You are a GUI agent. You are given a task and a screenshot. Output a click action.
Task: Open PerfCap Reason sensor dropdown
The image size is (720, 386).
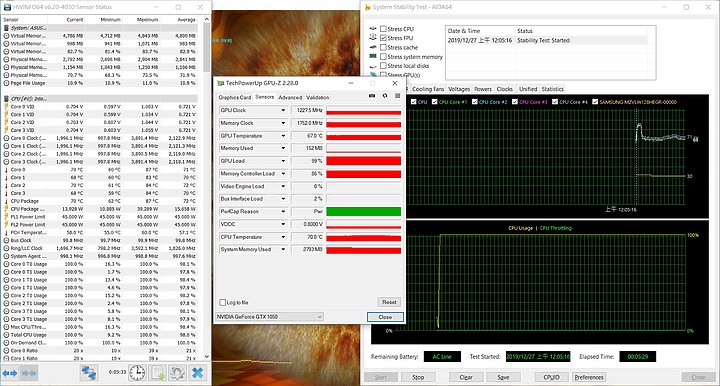[x=283, y=212]
